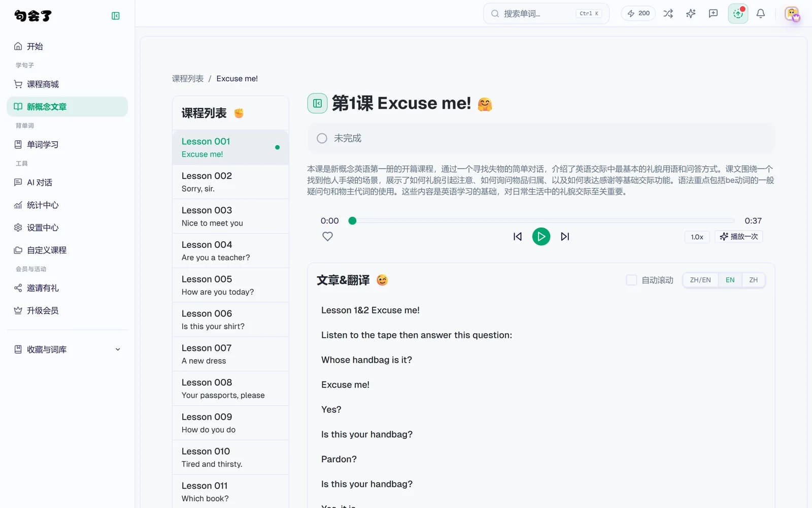Screen dimensions: 812x508
Task: Select Lesson 001 Excuse me!
Action: [230, 147]
